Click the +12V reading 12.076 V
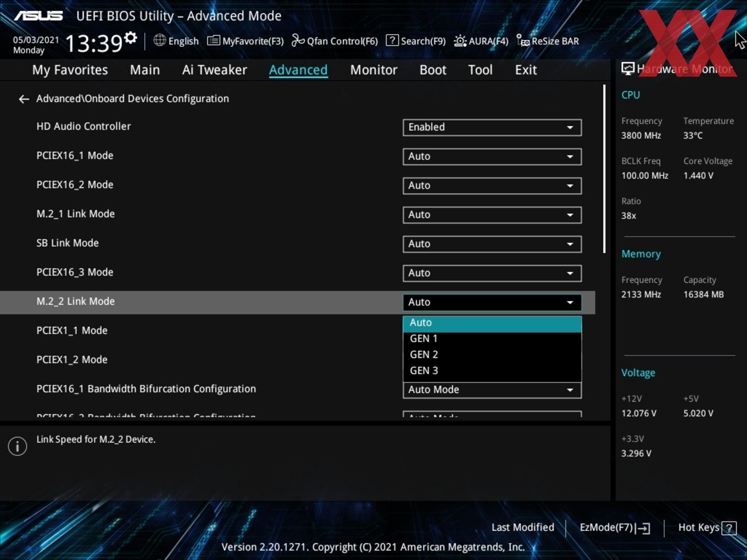 coord(639,413)
